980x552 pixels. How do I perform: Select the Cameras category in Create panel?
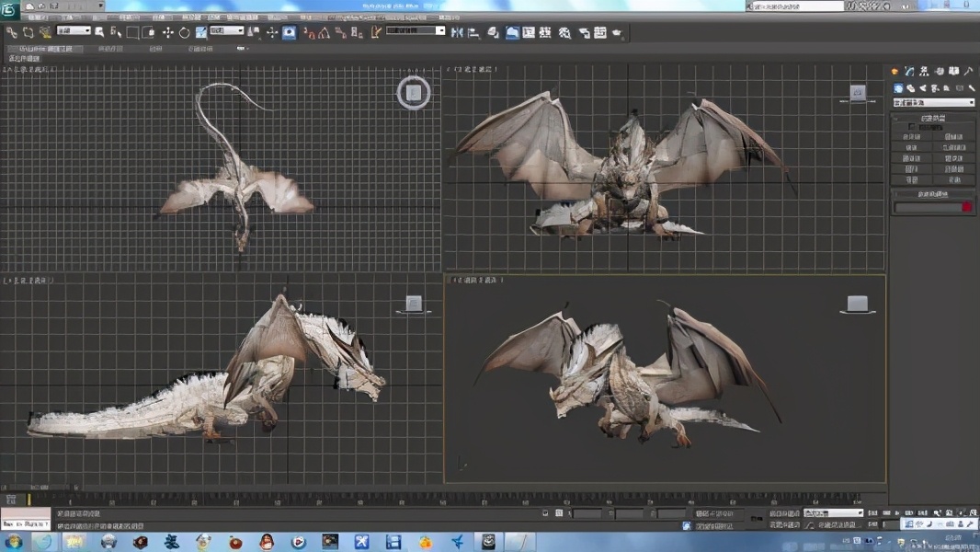coord(935,88)
